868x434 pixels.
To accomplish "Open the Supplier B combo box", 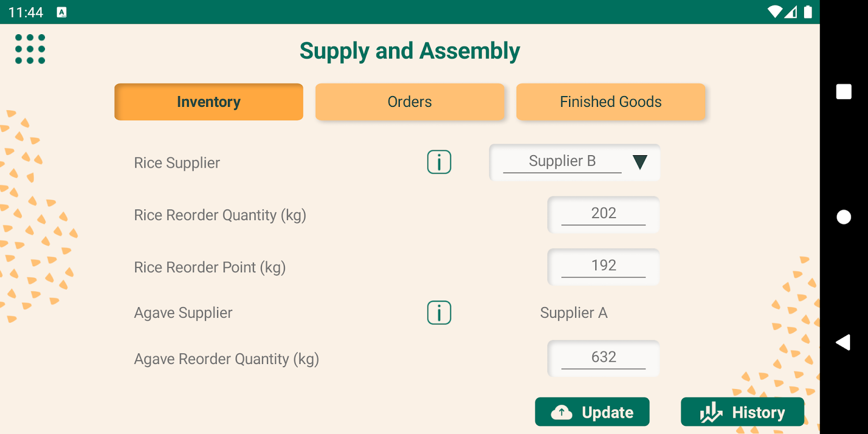I will pyautogui.click(x=562, y=162).
